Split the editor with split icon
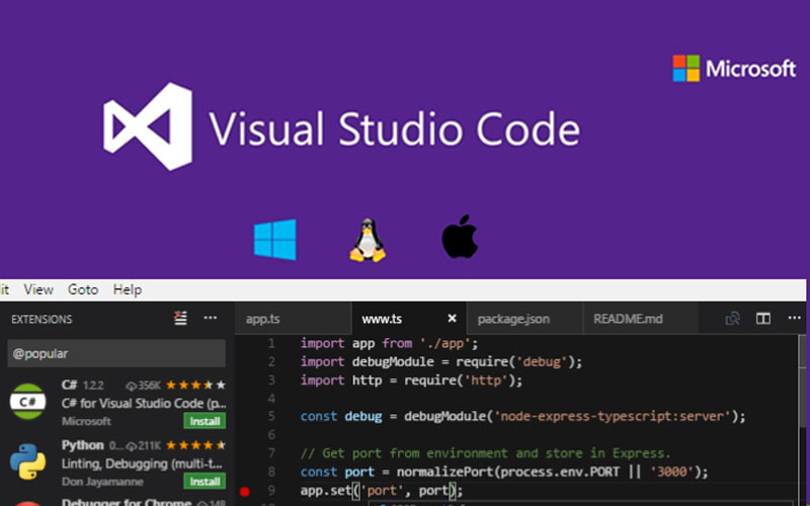 pyautogui.click(x=763, y=318)
